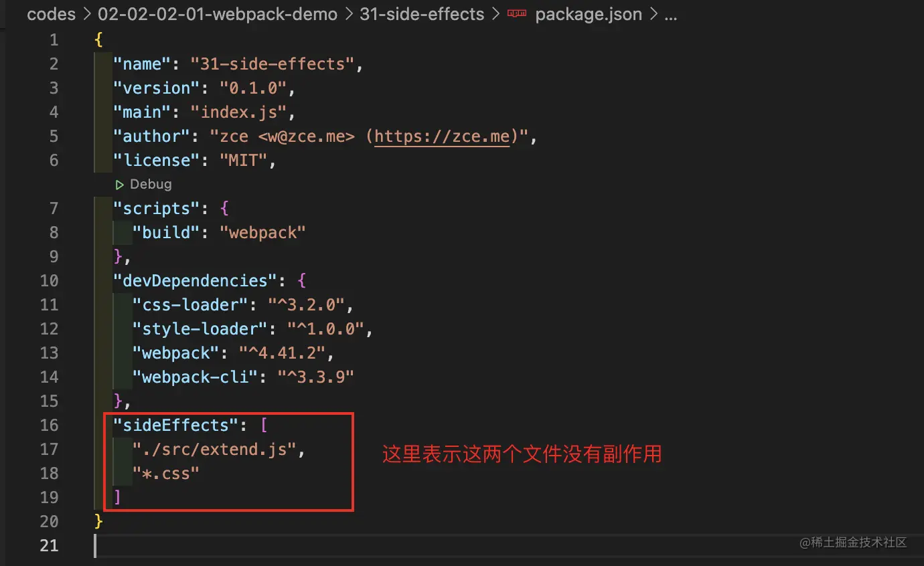Screen dimensions: 924x566
Task: Click the closing brace on line 20
Action: 98,522
